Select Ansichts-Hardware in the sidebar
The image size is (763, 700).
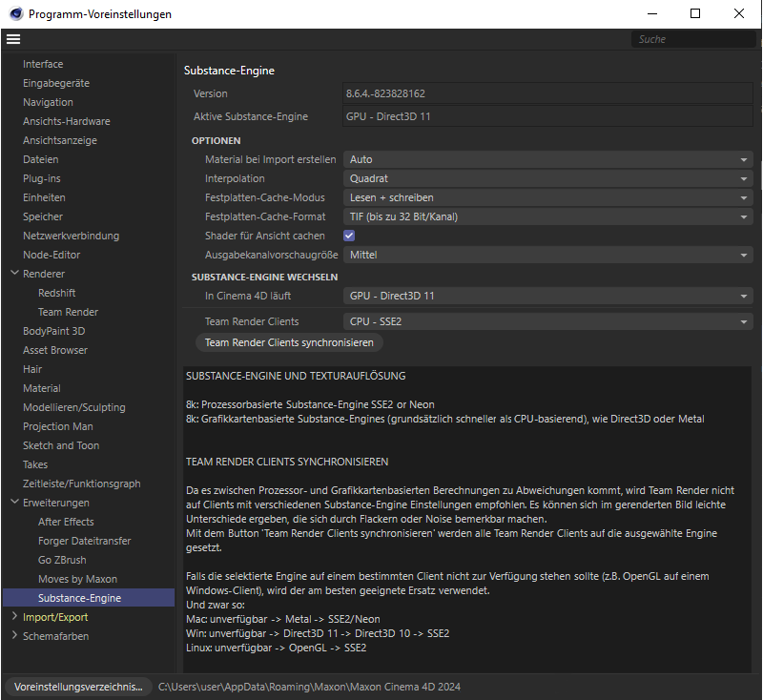[x=66, y=121]
